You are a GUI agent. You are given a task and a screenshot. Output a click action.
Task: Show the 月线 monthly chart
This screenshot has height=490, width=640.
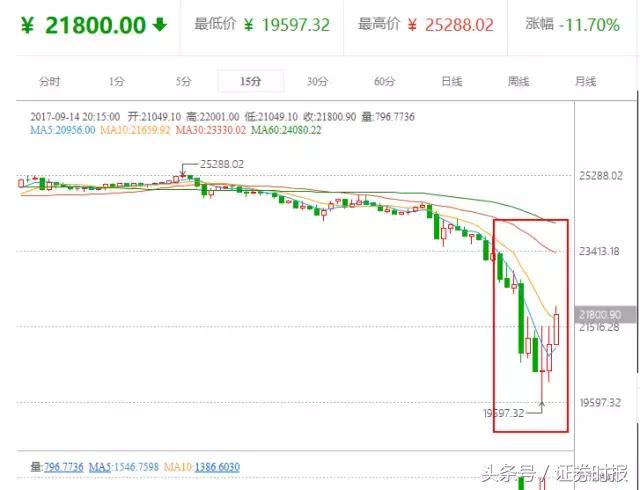click(585, 81)
